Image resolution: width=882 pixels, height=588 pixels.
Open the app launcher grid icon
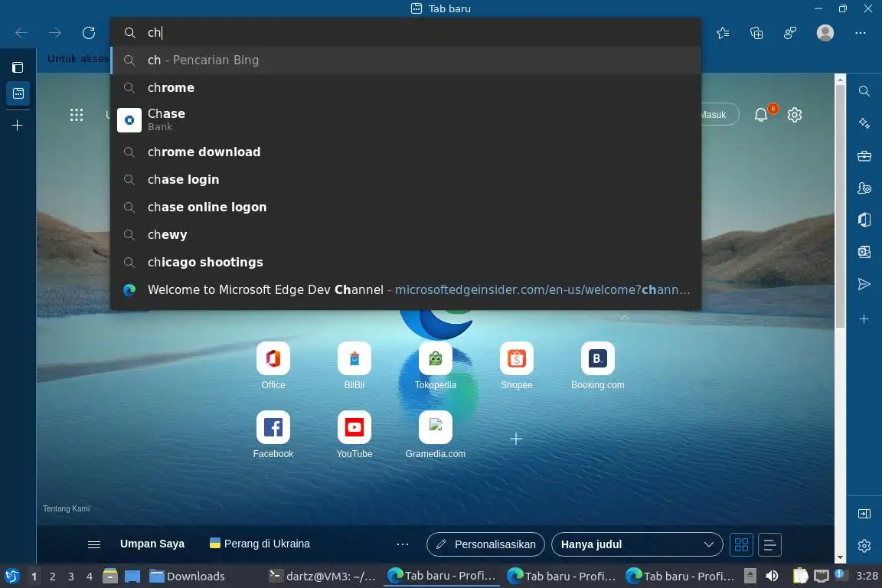(77, 115)
